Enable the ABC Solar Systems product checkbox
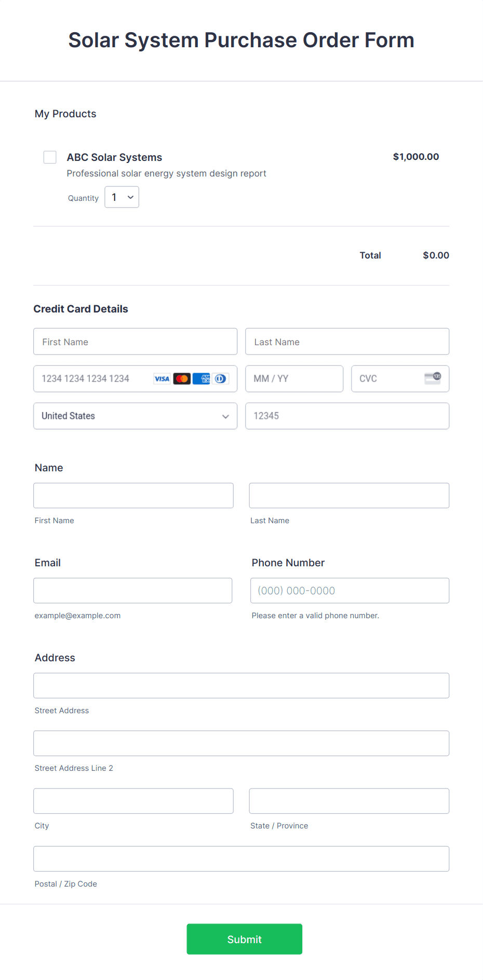483x980 pixels. coord(50,157)
